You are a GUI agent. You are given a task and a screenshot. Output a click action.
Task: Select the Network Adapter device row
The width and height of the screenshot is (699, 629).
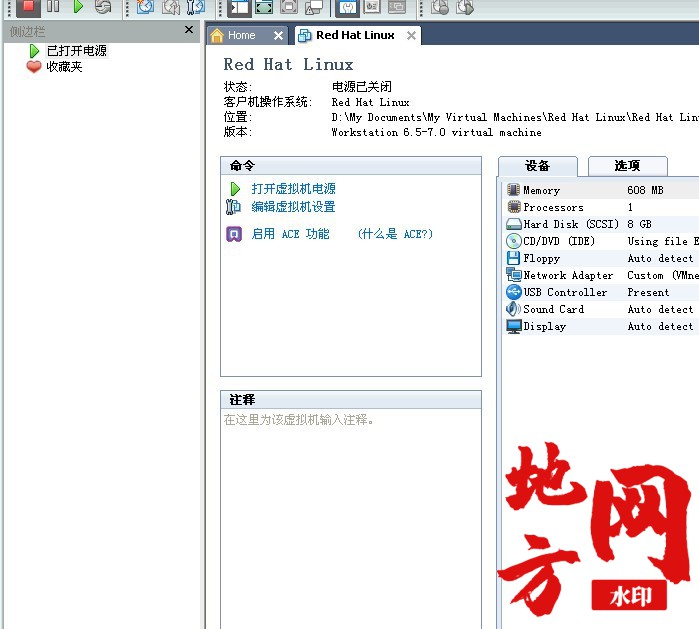pyautogui.click(x=601, y=275)
